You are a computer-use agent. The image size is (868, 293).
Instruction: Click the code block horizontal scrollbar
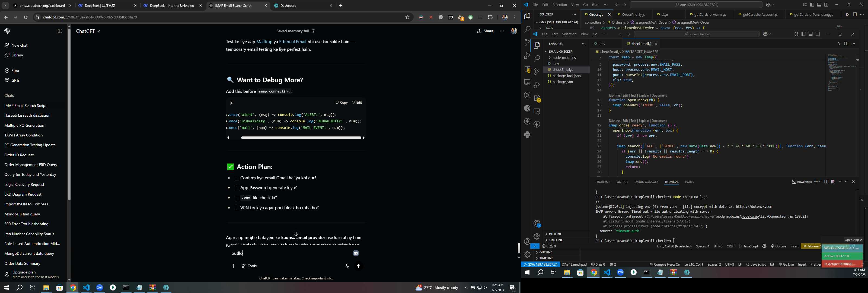click(301, 138)
